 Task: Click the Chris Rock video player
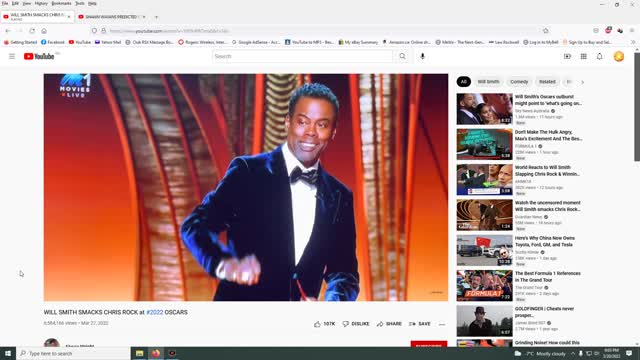click(x=246, y=187)
